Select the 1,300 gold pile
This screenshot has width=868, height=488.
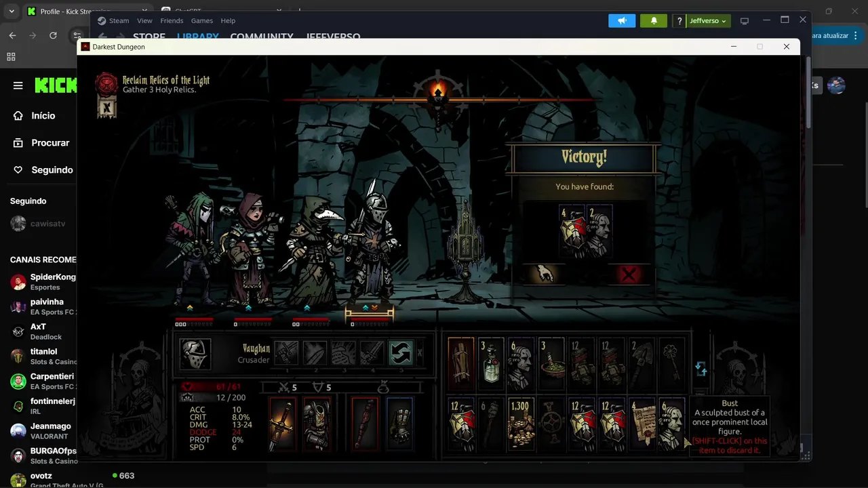click(521, 424)
